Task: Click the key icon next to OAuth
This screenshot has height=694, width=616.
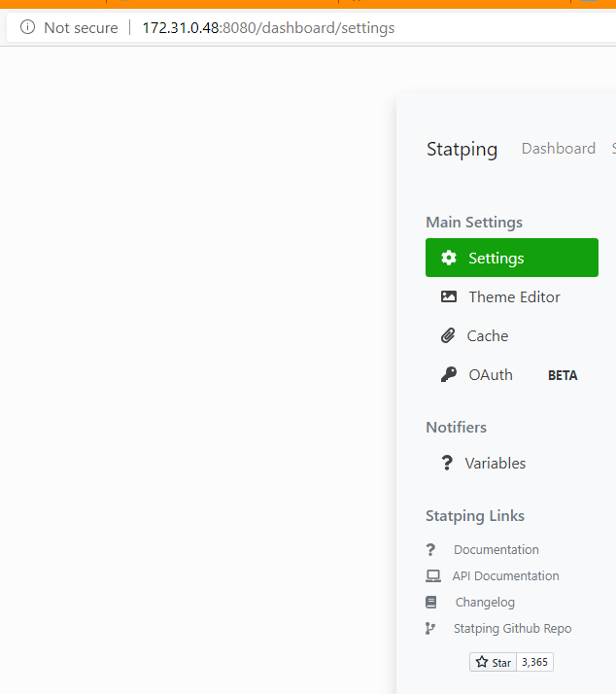Action: tap(449, 374)
